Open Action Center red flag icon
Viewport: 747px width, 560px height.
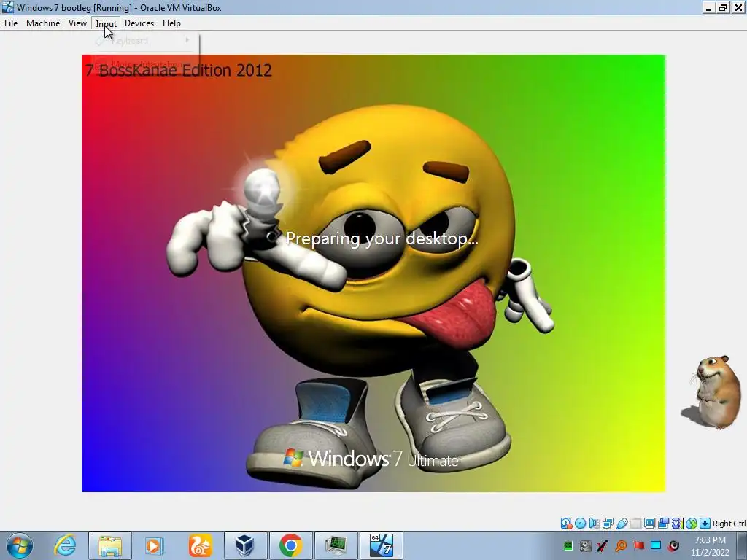click(x=638, y=545)
